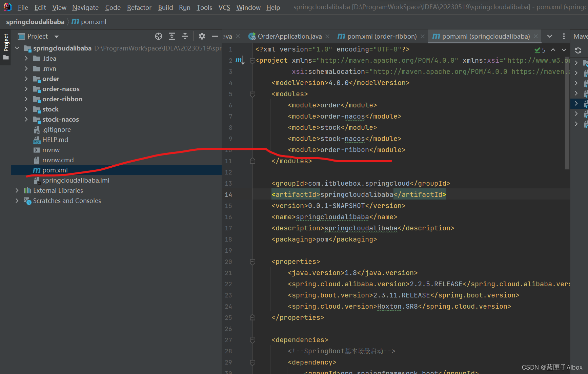Show the hidden editor tabs list dropdown
Viewport: 588px width, 374px height.
(550, 36)
